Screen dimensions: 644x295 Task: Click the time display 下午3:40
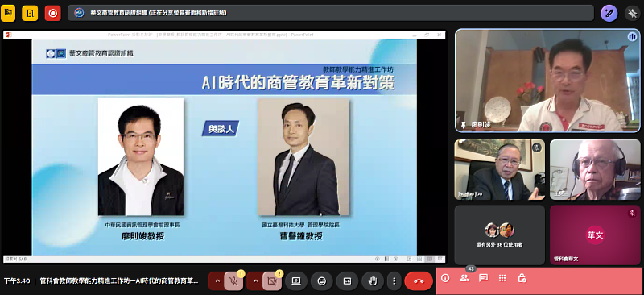tap(17, 281)
